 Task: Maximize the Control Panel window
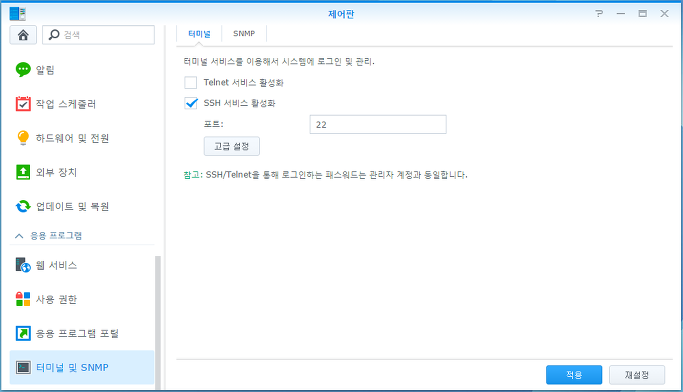(x=642, y=14)
